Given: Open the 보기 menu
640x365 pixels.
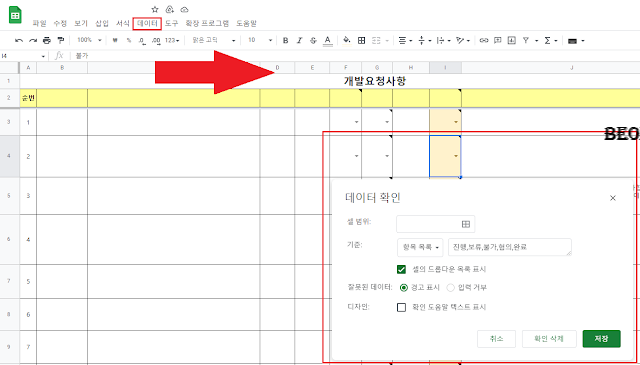Looking at the screenshot, I should pos(81,24).
